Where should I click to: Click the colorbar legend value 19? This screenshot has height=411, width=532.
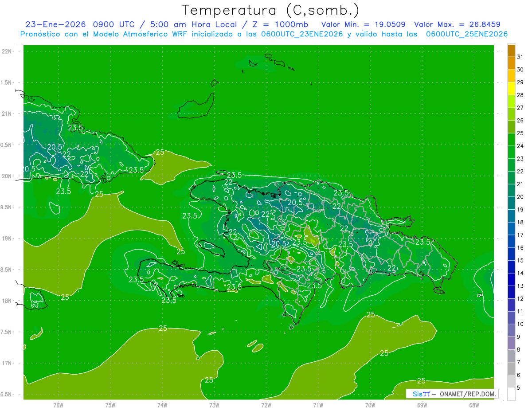(x=520, y=210)
